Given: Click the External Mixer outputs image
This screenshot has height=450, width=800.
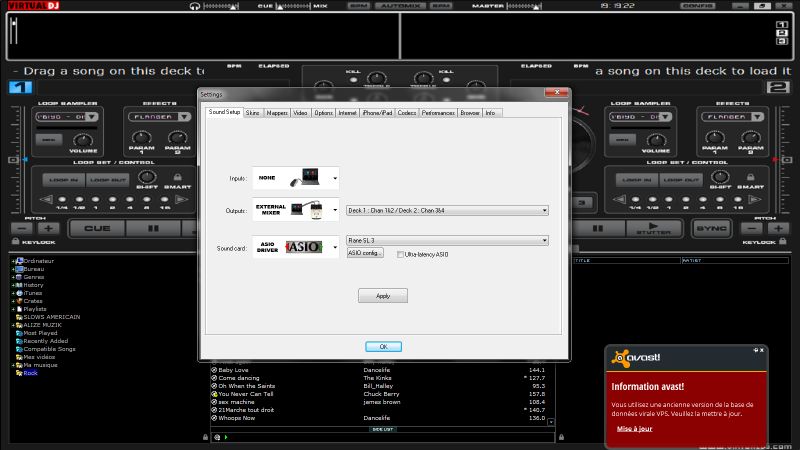Looking at the screenshot, I should click(295, 210).
